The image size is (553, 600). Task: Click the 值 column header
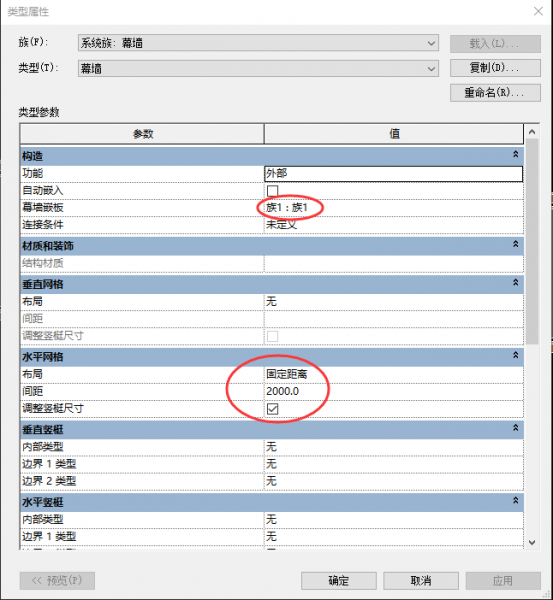coord(394,134)
